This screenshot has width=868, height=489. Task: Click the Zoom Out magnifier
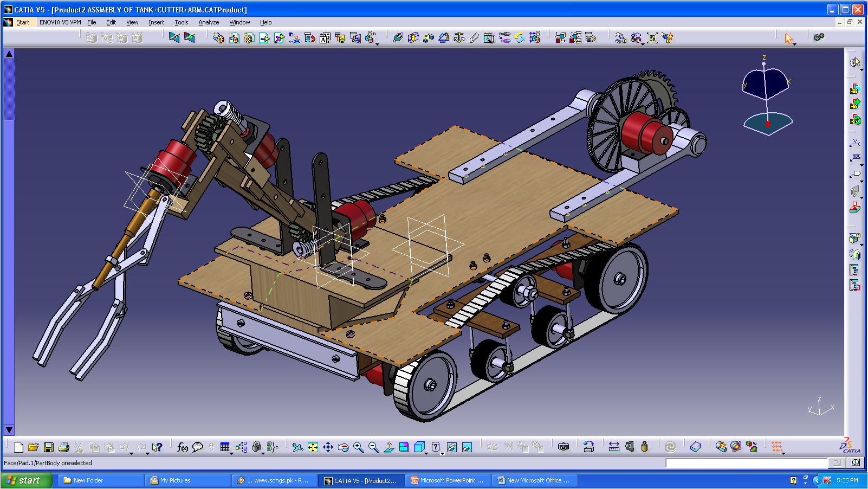373,447
